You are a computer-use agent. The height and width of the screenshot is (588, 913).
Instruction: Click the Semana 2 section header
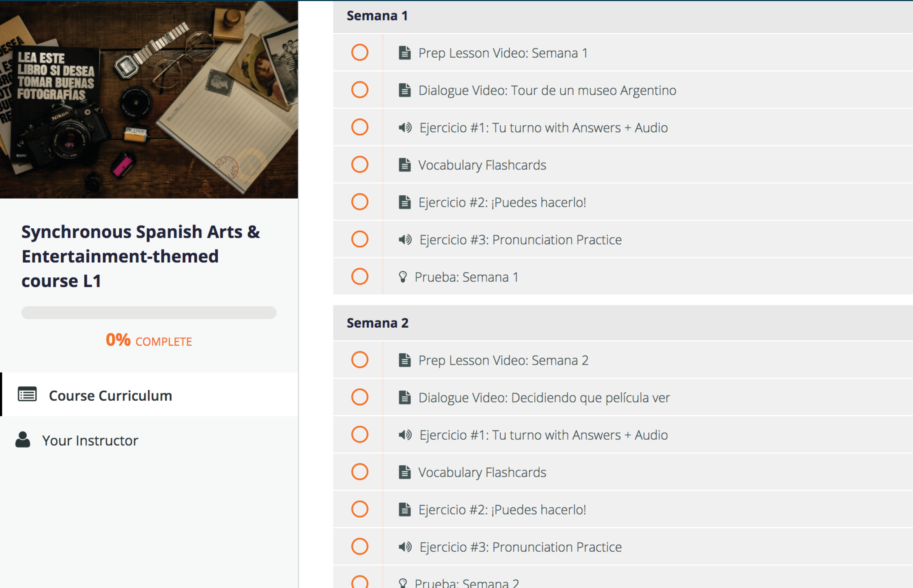(x=623, y=323)
